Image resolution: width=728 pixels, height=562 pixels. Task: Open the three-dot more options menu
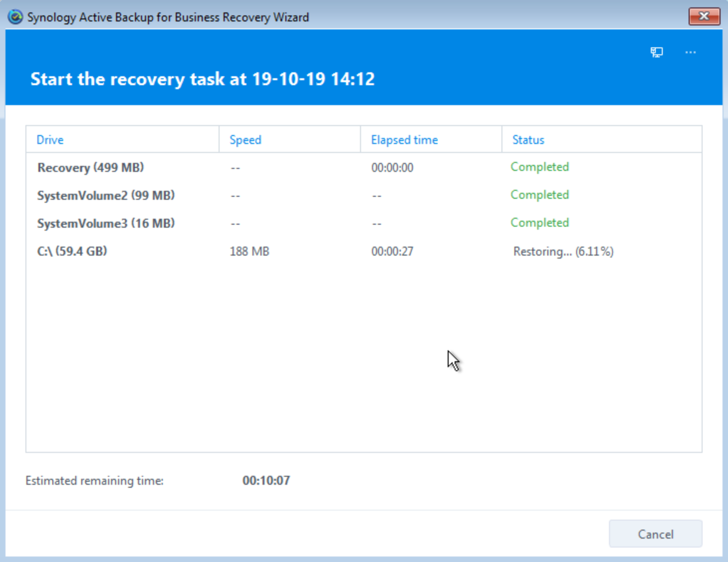[690, 52]
